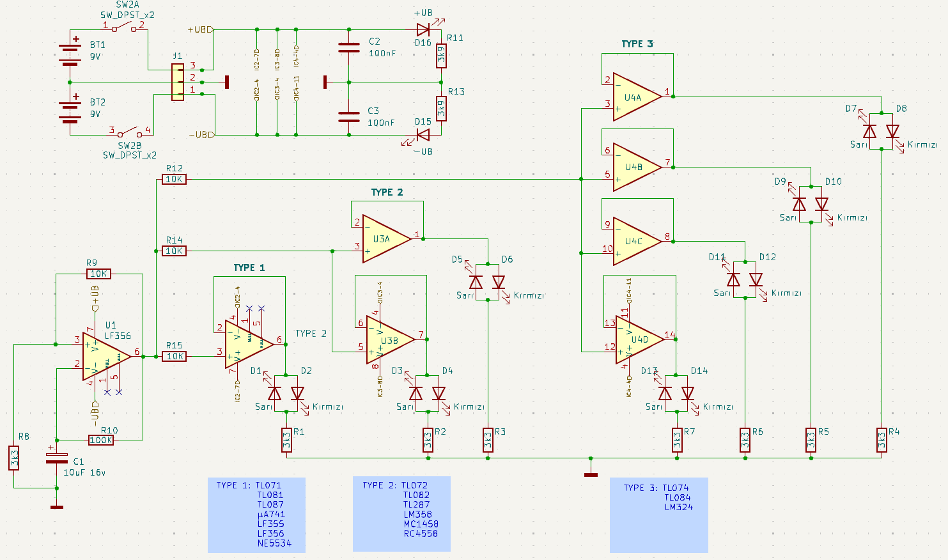This screenshot has width=948, height=560.
Task: Select capacitor C3 100nF symbol
Action: (349, 116)
